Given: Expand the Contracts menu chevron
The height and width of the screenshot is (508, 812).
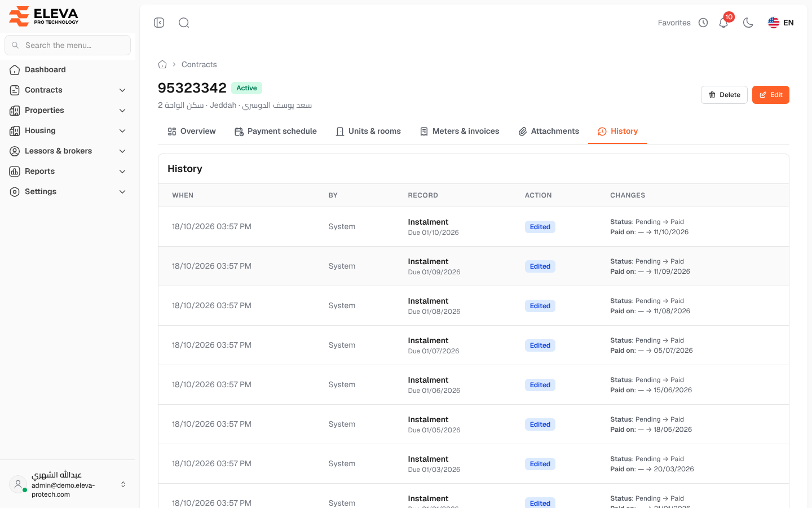Looking at the screenshot, I should coord(122,90).
